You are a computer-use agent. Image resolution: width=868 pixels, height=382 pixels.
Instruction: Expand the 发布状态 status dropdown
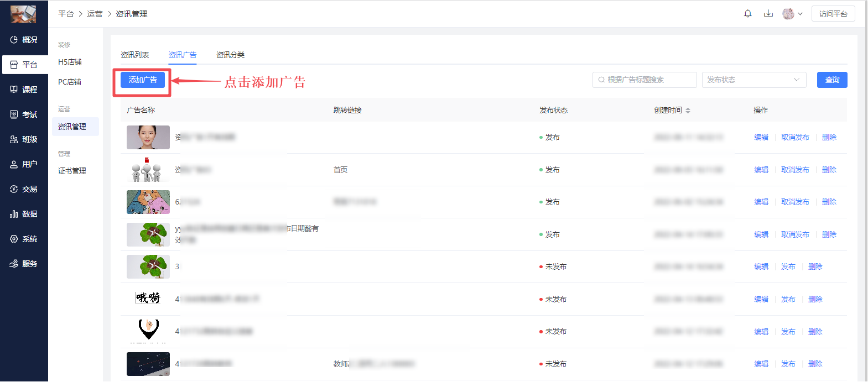point(752,80)
